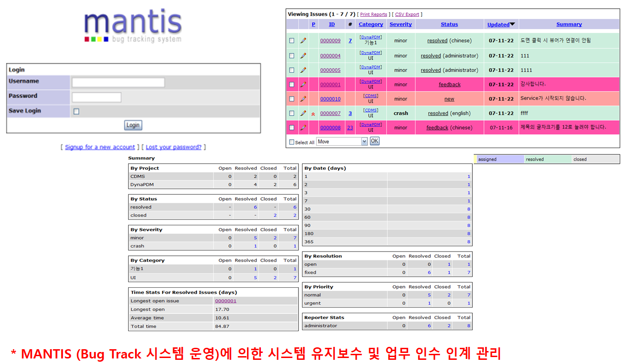625x364 pixels.
Task: Open the pencil edit icon for issue 0000008
Action: tap(303, 127)
